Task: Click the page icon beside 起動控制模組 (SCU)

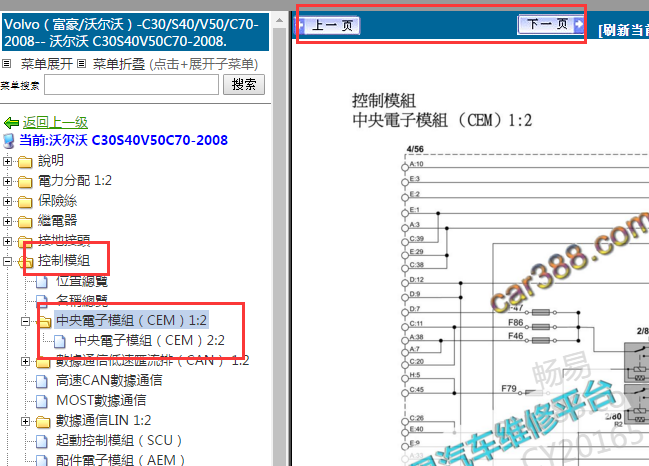Action: 41,441
